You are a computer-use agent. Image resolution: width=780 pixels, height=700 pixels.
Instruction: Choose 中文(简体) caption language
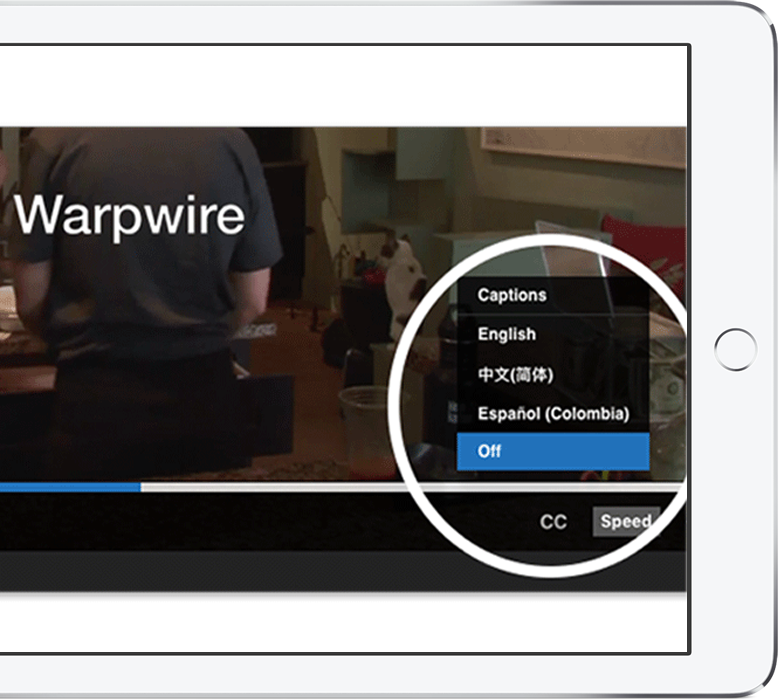coord(553,374)
